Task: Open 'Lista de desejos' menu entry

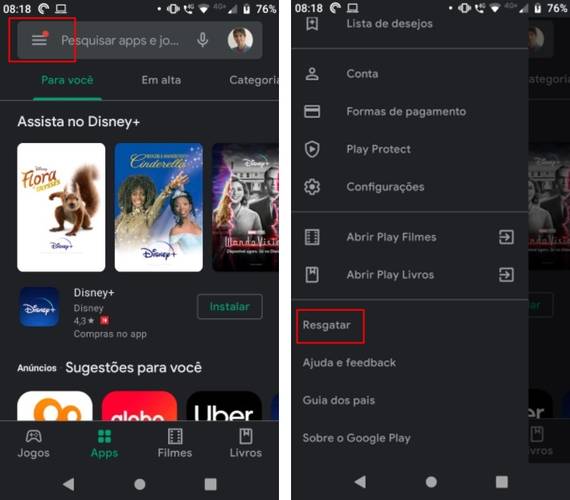Action: (410, 24)
